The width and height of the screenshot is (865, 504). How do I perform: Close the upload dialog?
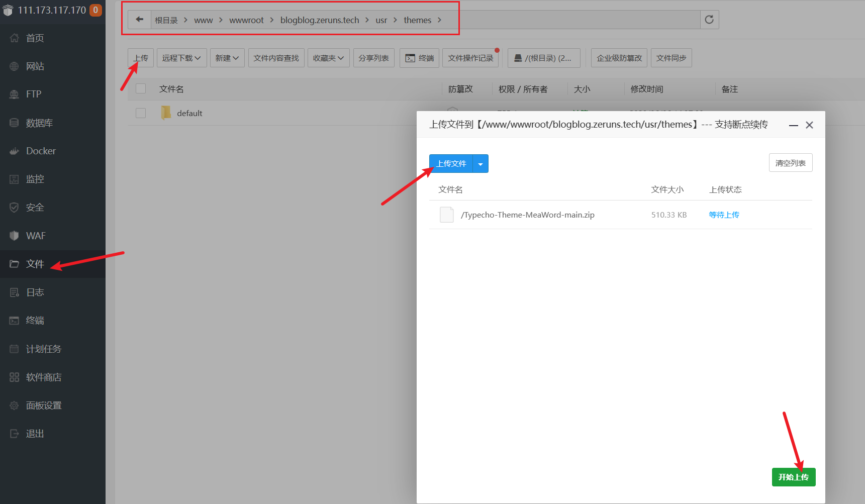[809, 125]
